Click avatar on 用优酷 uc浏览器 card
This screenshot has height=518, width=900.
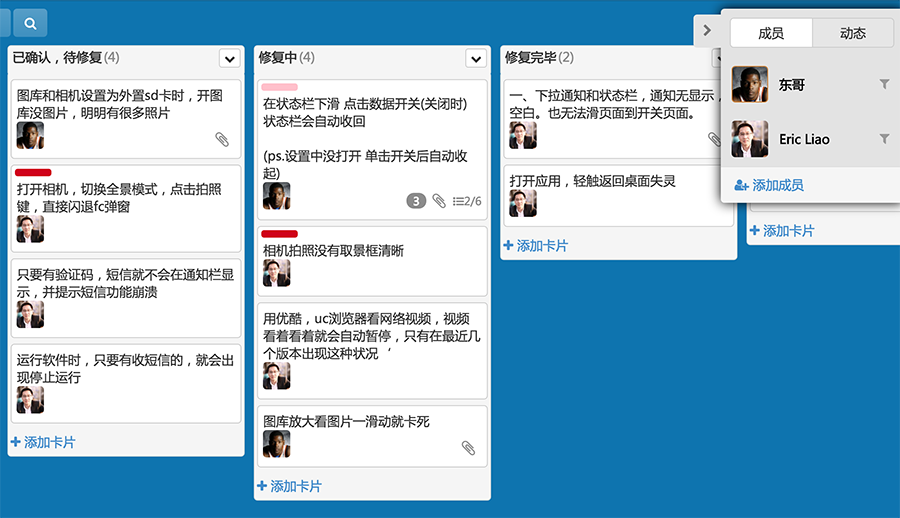(x=277, y=376)
